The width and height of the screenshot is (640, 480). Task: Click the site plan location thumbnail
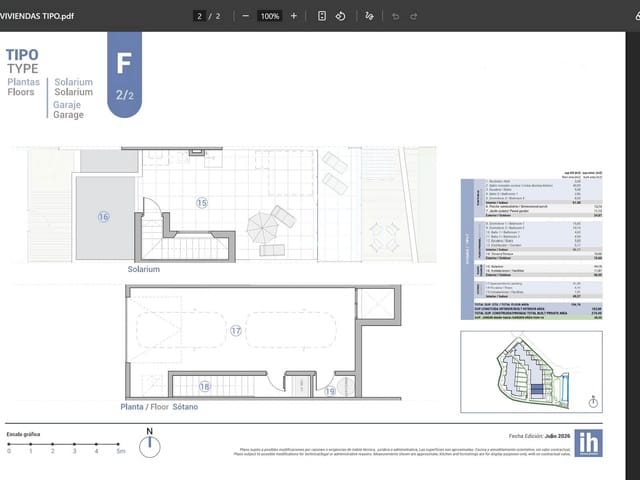click(x=531, y=372)
